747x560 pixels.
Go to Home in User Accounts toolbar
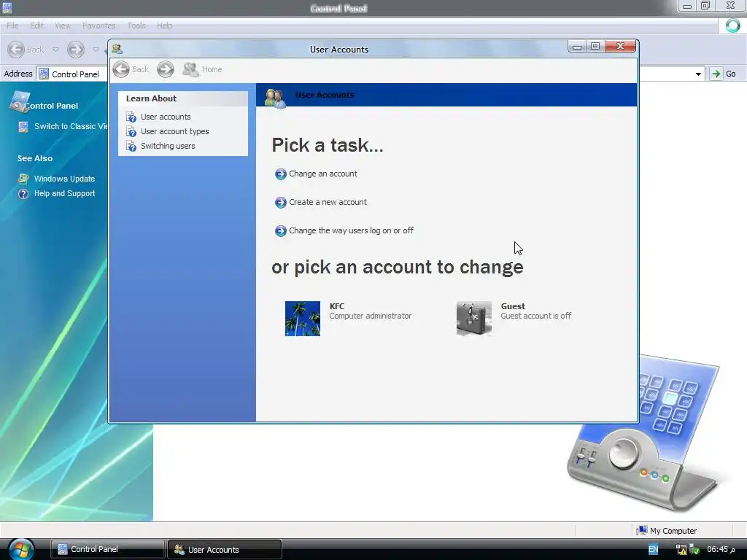[x=203, y=69]
